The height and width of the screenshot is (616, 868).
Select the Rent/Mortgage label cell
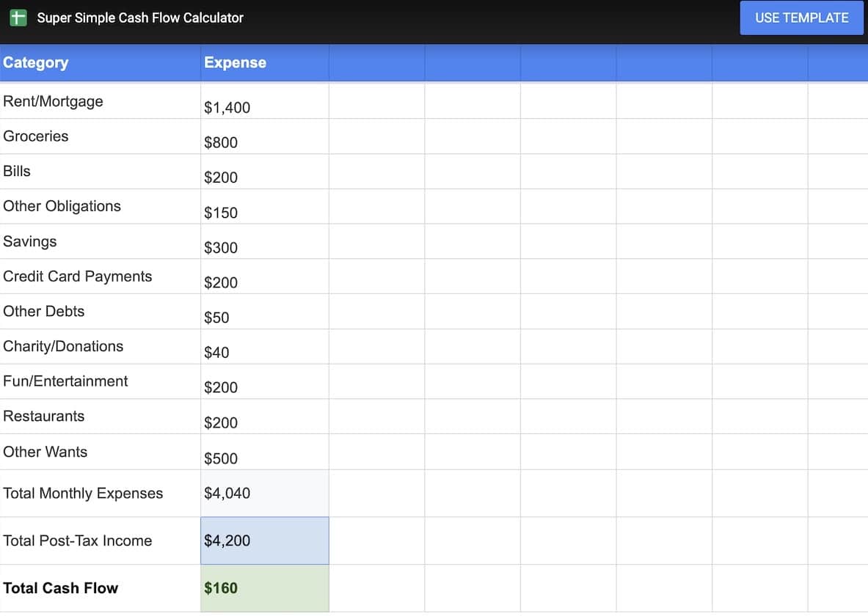point(101,101)
